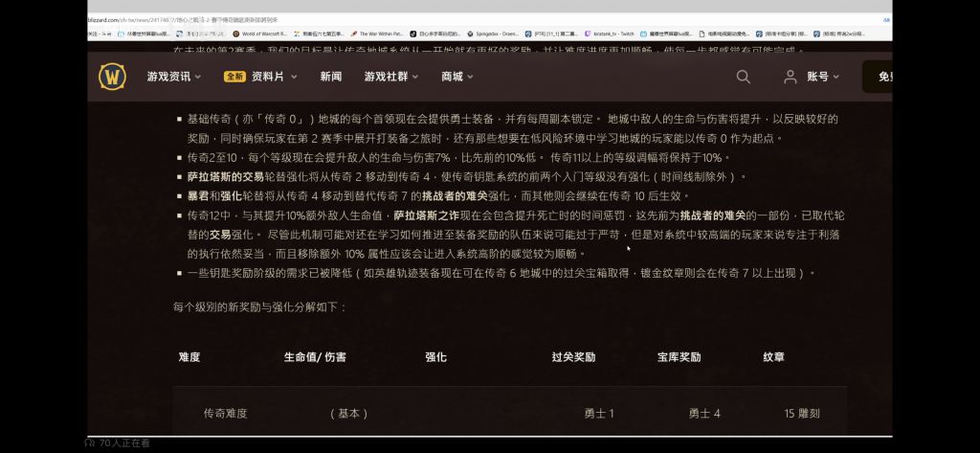Click the （基本） table cell

348,414
